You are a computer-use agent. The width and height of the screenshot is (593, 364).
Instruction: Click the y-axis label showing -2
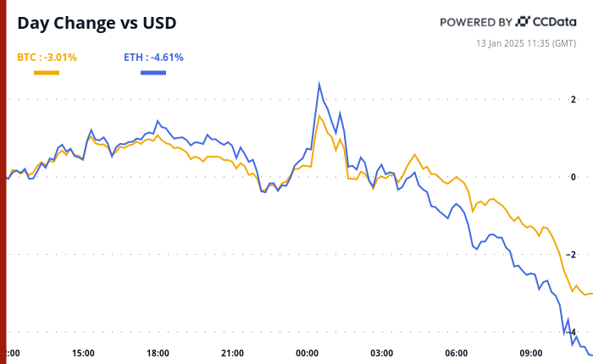[x=572, y=255]
